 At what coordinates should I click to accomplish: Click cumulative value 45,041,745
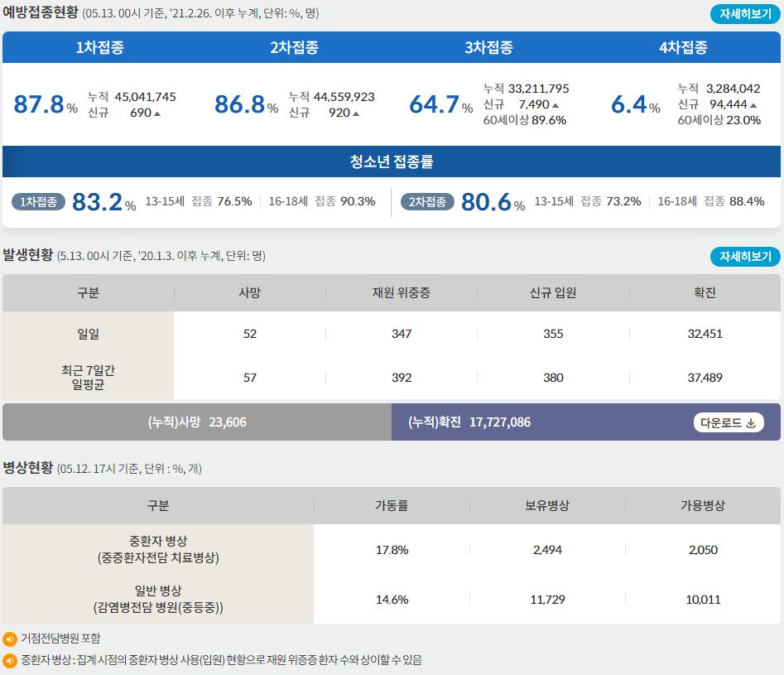(x=146, y=97)
